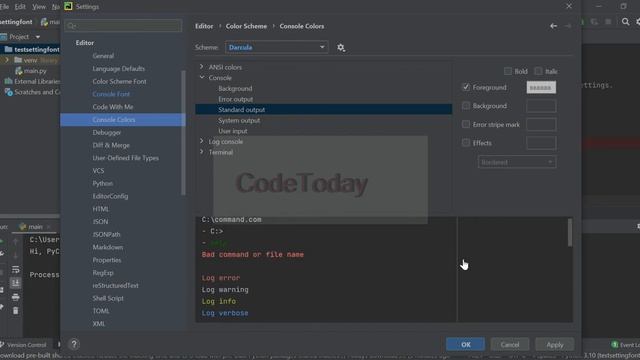The width and height of the screenshot is (640, 360).
Task: Expand the Log console node
Action: click(x=201, y=141)
